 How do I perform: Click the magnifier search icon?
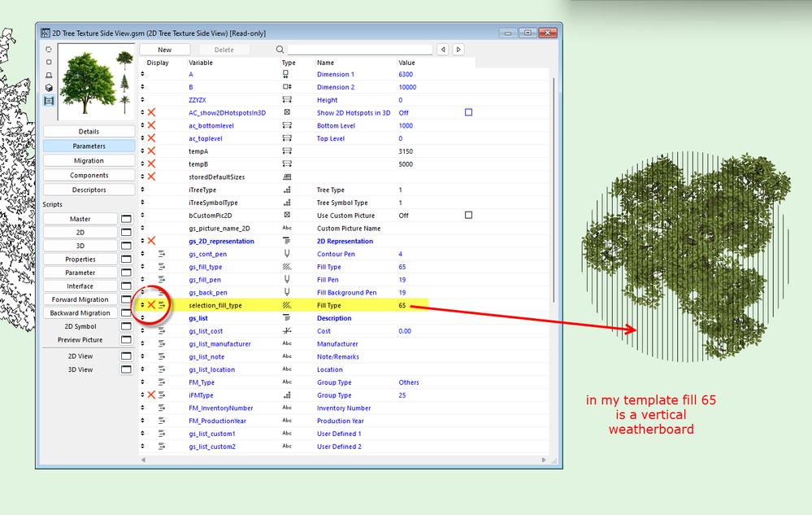pyautogui.click(x=280, y=50)
